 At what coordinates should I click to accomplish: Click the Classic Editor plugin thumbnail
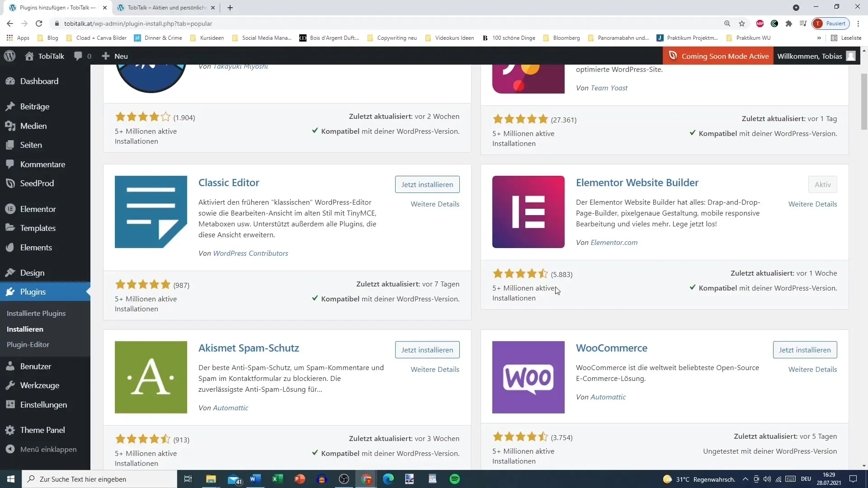tap(151, 212)
